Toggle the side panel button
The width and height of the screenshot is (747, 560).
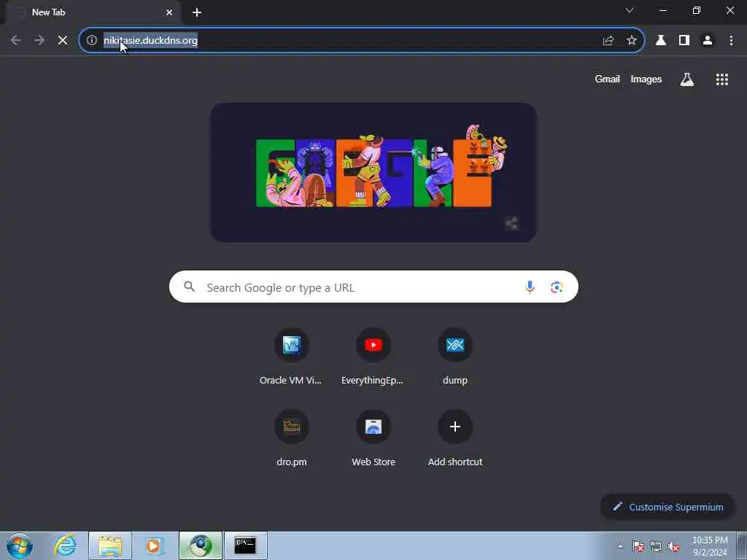coord(684,41)
